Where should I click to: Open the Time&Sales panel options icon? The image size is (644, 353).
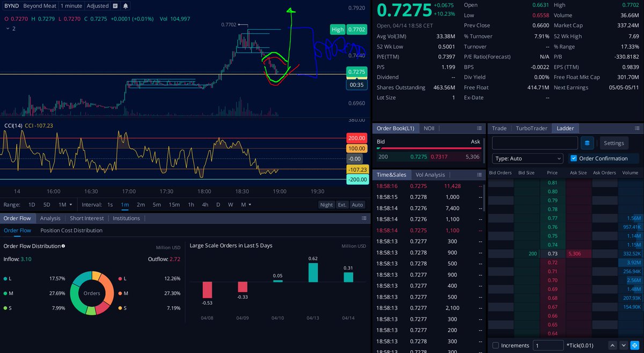coord(479,175)
